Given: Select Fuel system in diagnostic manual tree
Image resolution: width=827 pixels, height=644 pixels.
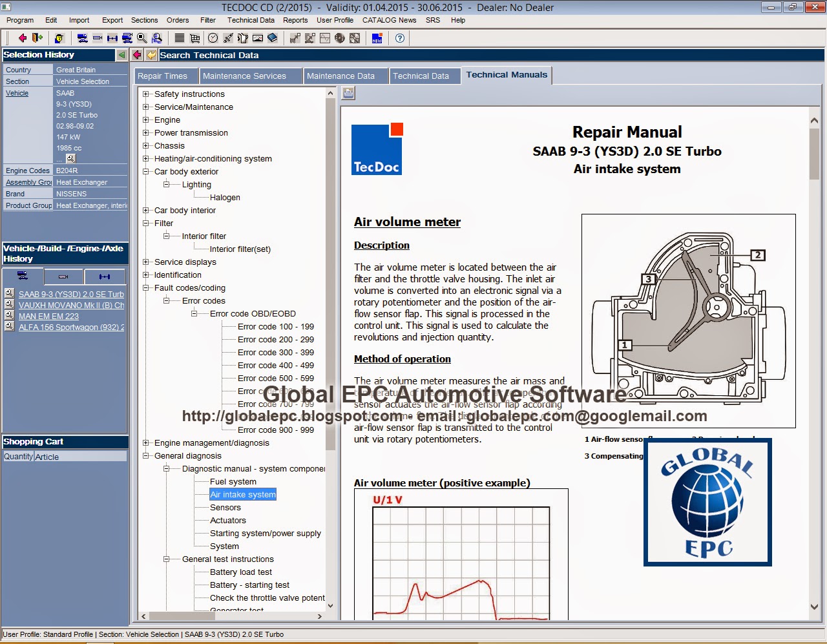Looking at the screenshot, I should (x=233, y=482).
